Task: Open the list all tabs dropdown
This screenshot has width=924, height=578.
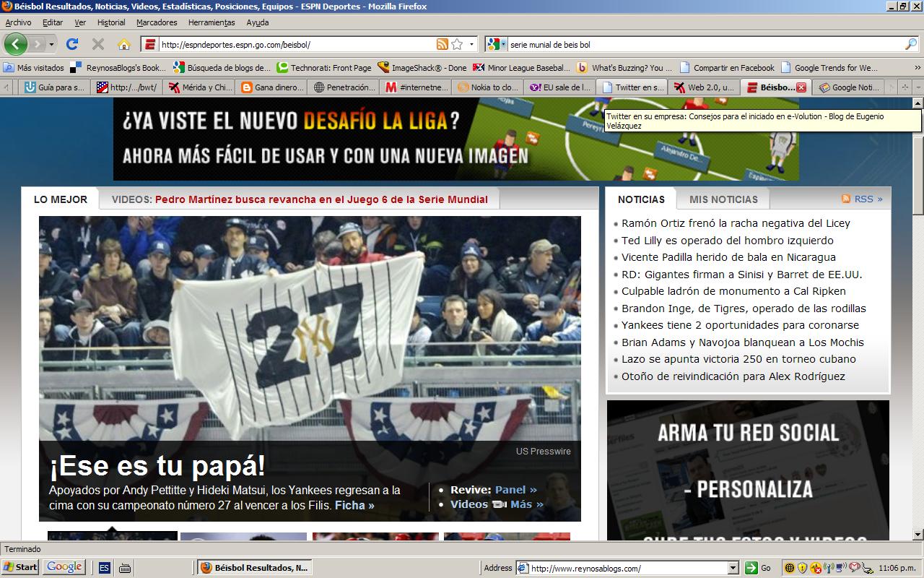Action: 918,87
